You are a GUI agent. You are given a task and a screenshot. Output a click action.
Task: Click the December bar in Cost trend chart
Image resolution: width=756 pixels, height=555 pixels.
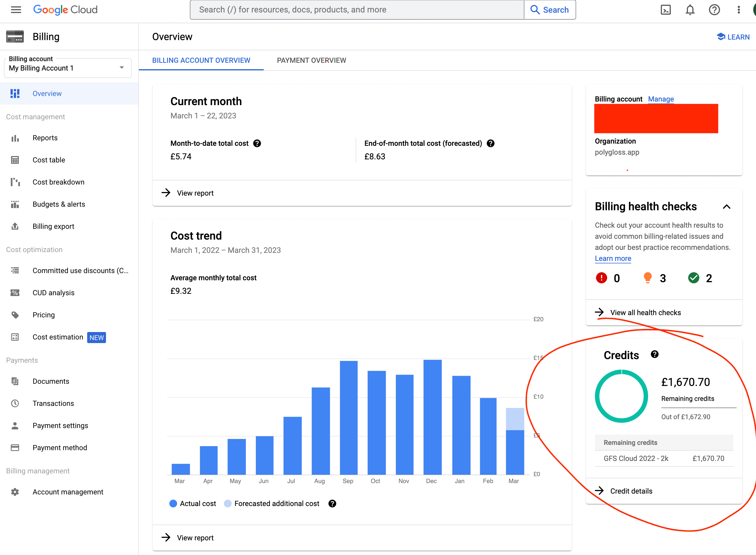pyautogui.click(x=433, y=417)
